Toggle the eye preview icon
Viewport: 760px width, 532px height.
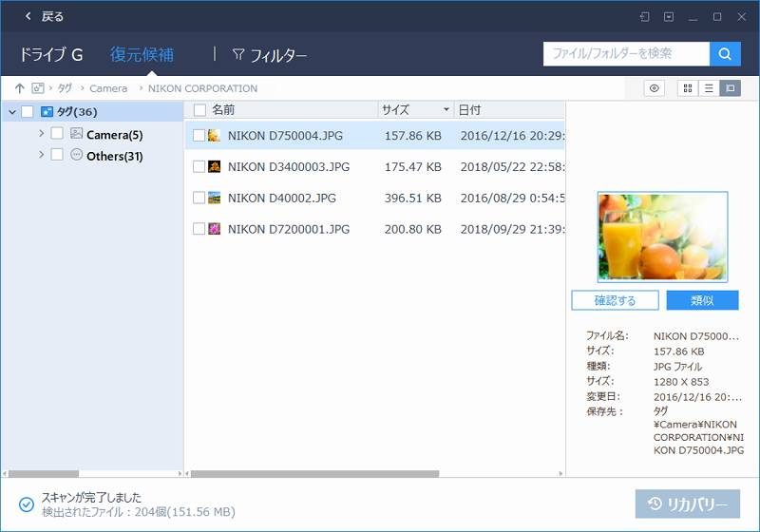[x=654, y=88]
